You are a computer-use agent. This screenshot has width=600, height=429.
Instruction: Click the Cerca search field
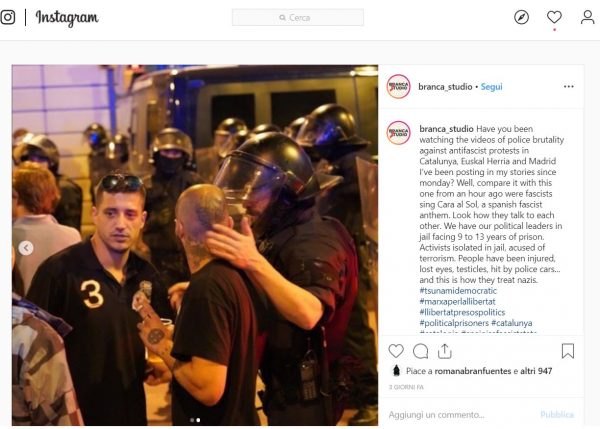pyautogui.click(x=298, y=18)
